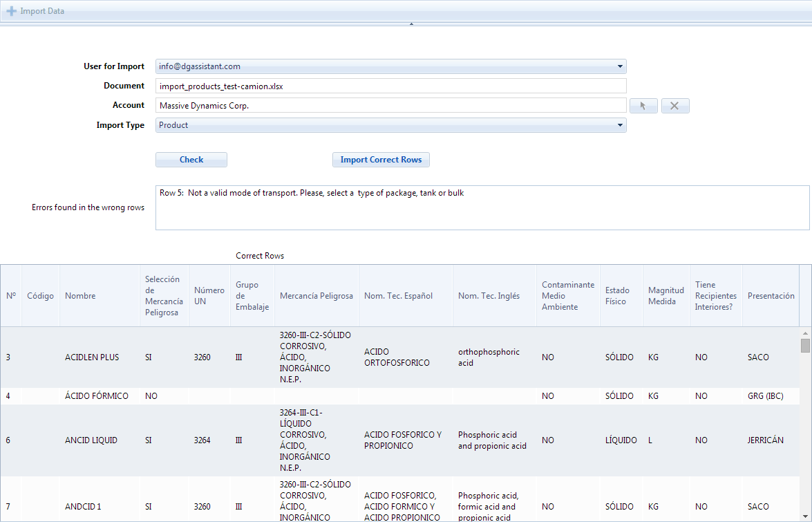Click the Check button
The width and height of the screenshot is (812, 522).
191,160
